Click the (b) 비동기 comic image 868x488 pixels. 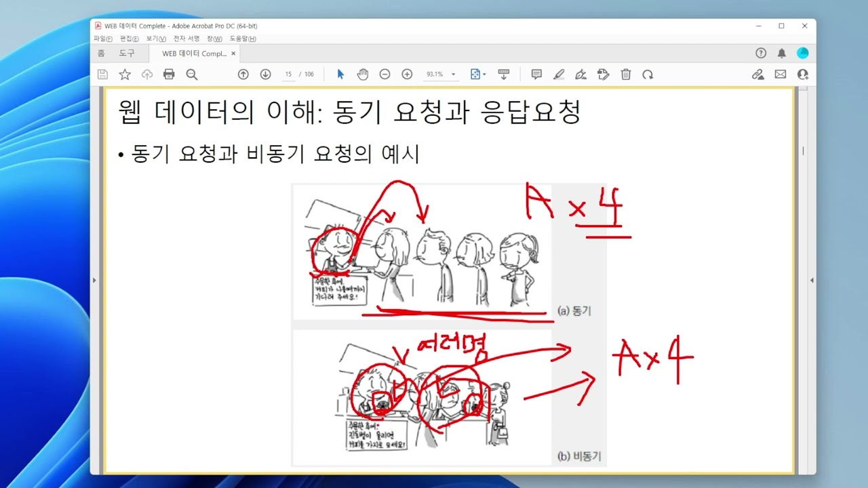tap(422, 397)
